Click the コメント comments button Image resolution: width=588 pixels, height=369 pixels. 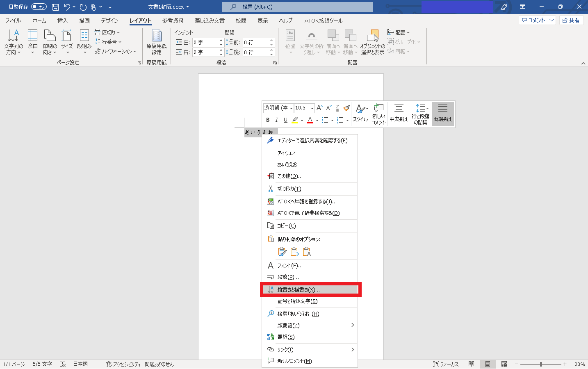537,20
